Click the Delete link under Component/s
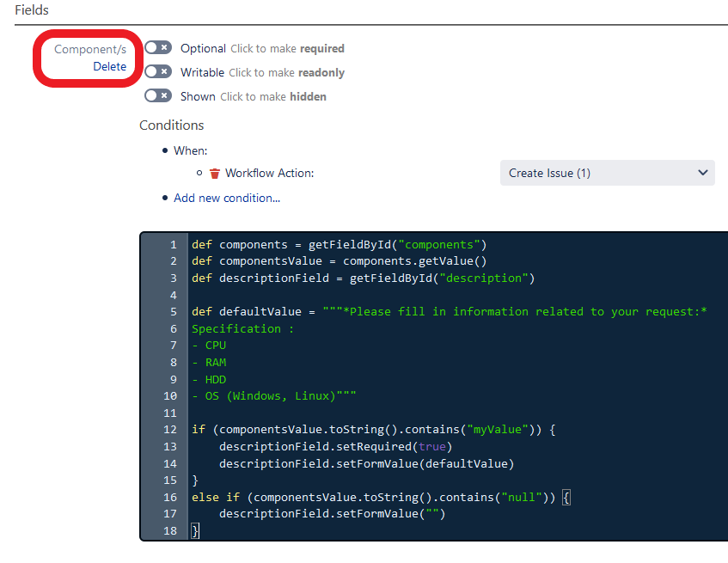Image resolution: width=728 pixels, height=563 pixels. coord(109,66)
